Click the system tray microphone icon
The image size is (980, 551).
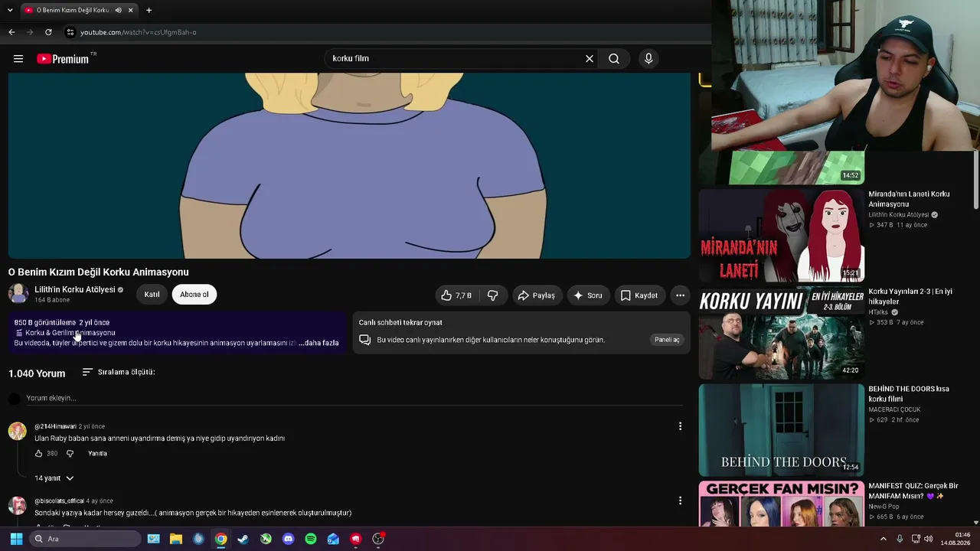(x=900, y=539)
